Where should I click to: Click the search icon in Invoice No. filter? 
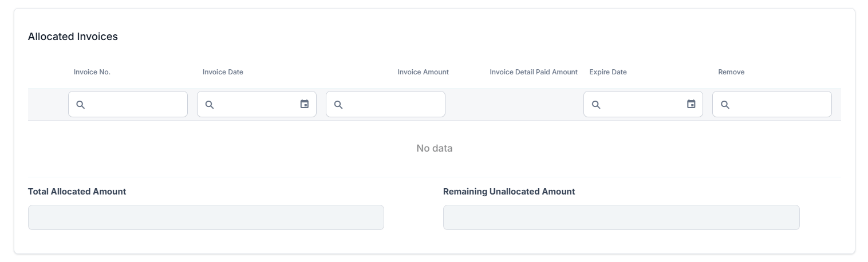(81, 105)
